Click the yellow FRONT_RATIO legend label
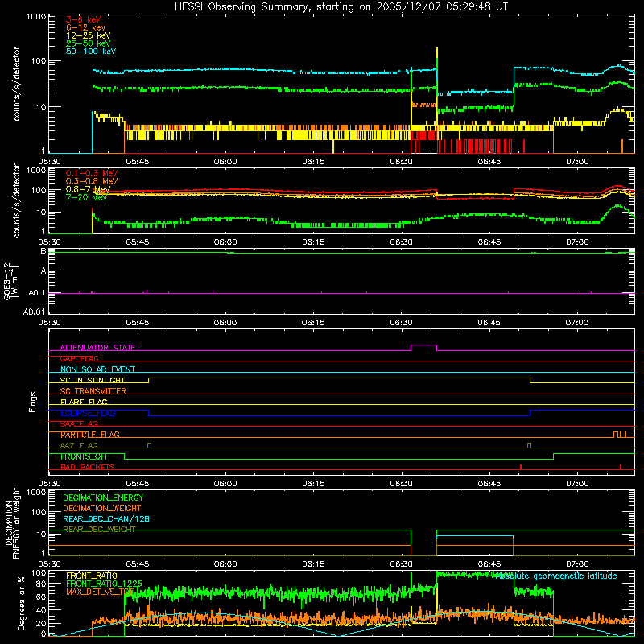The image size is (644, 644). pos(91,576)
